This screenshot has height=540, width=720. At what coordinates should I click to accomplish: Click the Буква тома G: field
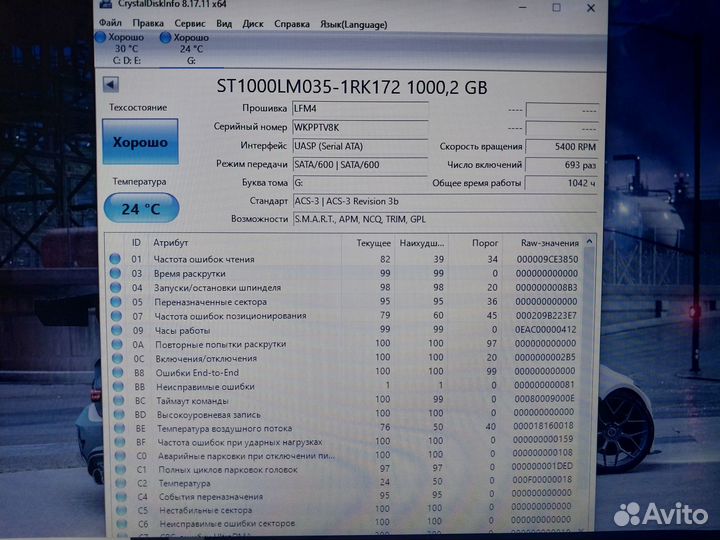tap(360, 183)
